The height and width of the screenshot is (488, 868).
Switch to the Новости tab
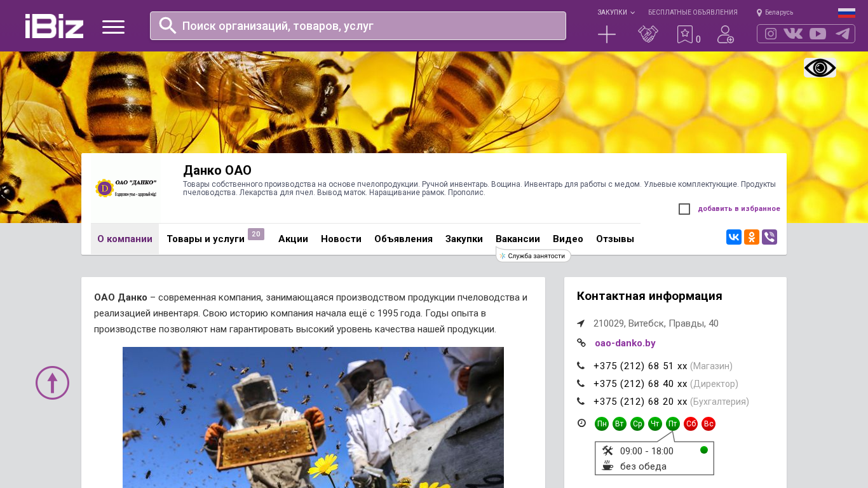pyautogui.click(x=341, y=239)
